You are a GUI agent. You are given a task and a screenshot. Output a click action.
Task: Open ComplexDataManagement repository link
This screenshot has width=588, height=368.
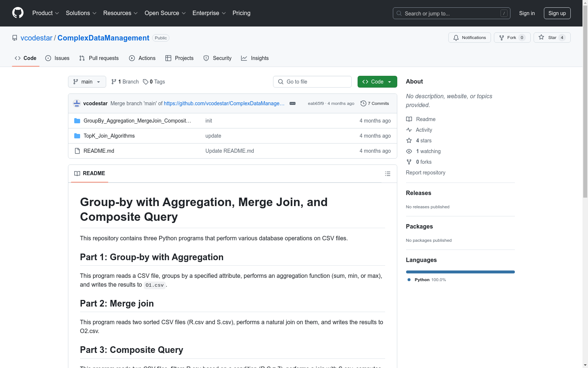tap(103, 38)
